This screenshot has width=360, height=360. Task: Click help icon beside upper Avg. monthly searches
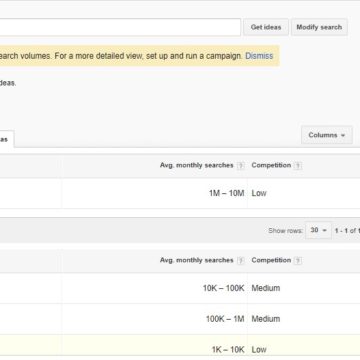[x=240, y=166]
